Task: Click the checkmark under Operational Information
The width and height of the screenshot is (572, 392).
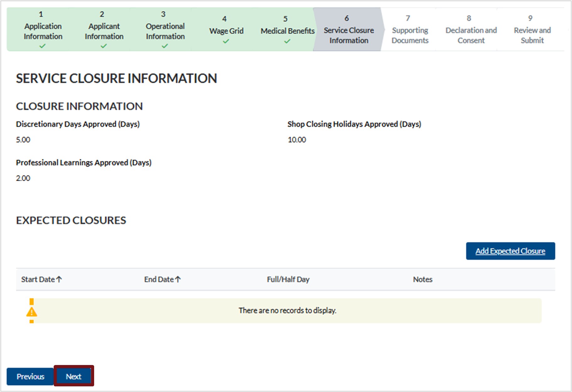Action: pos(165,46)
